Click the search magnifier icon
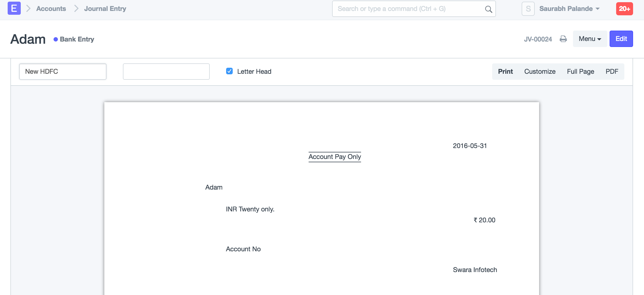644x295 pixels. click(x=488, y=9)
